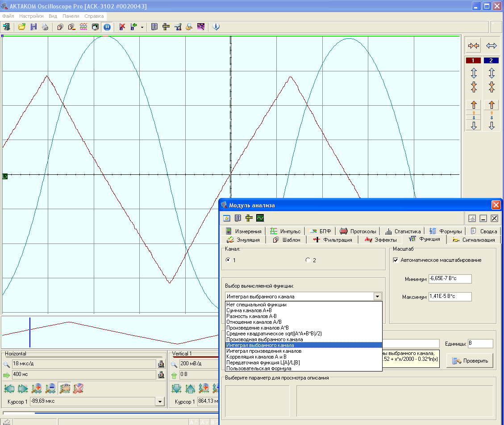Open the Курсор 1 horizontal dropdown
504x425 pixels.
159,402
